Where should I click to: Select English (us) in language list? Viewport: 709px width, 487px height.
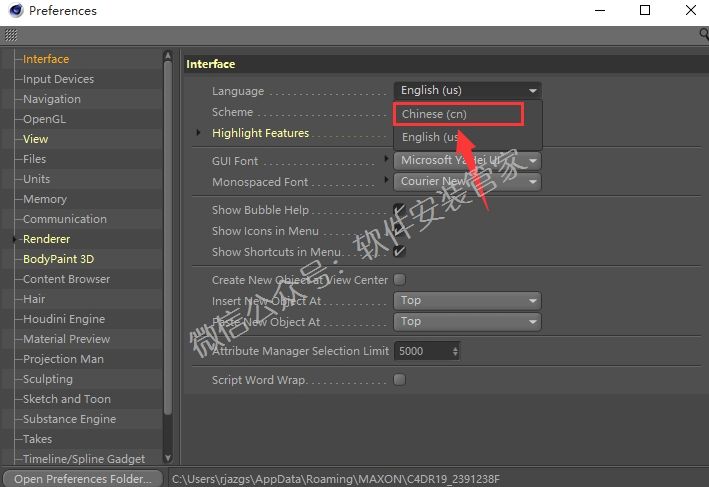pos(432,137)
